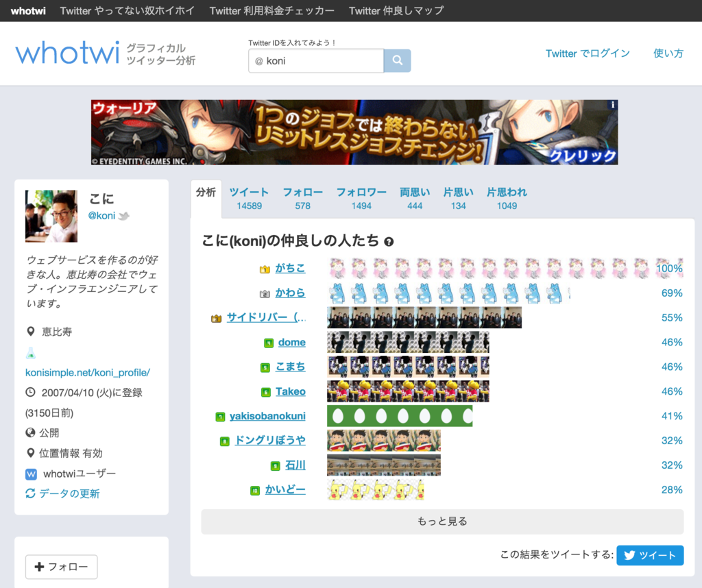702x588 pixels.
Task: Open がちこ user link
Action: pos(290,268)
